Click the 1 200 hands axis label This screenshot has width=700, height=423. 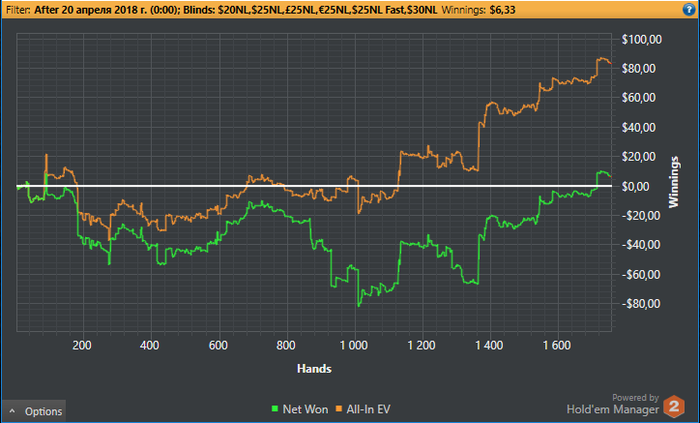tap(421, 345)
